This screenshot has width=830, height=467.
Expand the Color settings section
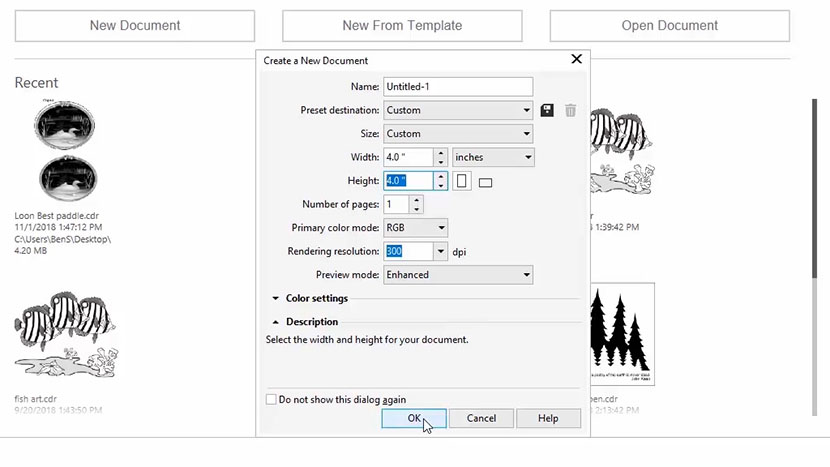(276, 298)
